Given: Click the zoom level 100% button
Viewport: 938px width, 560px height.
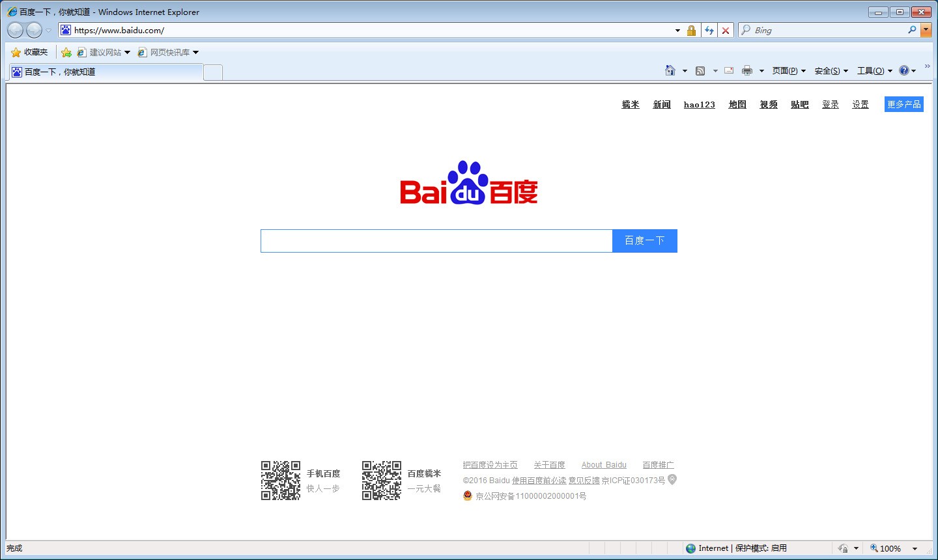Looking at the screenshot, I should click(x=885, y=548).
